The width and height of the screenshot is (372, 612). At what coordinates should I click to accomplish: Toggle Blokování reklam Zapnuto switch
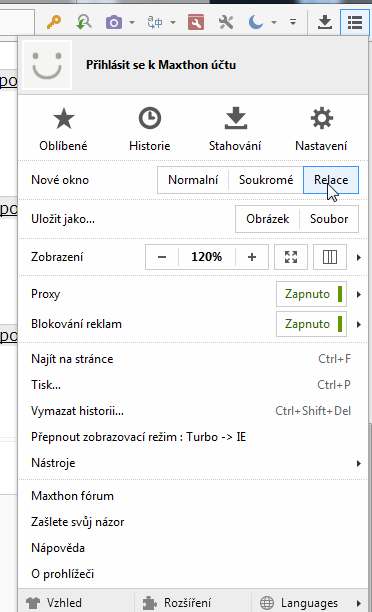[x=311, y=324]
